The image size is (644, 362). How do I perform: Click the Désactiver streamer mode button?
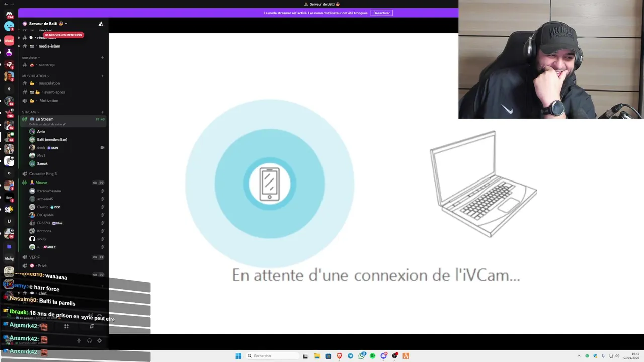381,13
